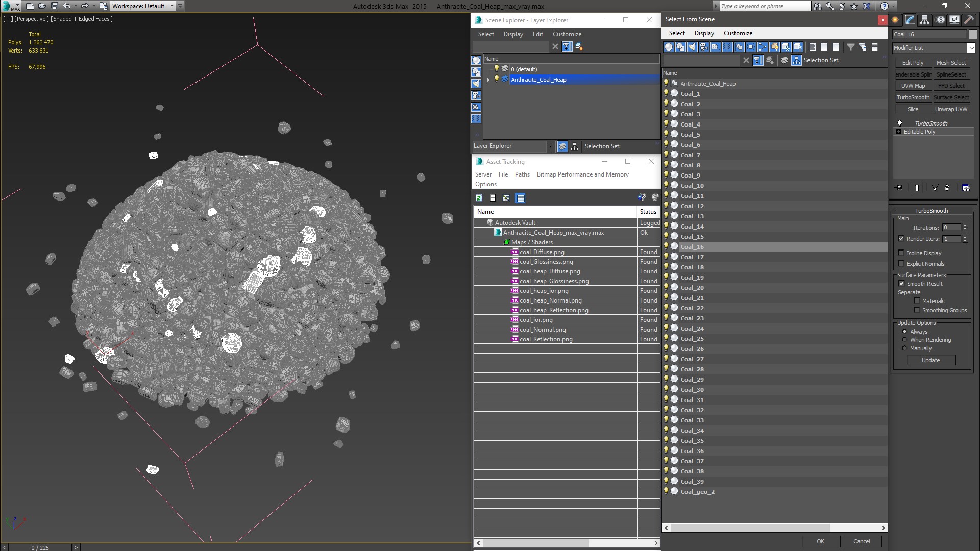Click the Iterations spinner arrows
Screen dimensions: 980x551
[x=965, y=228]
